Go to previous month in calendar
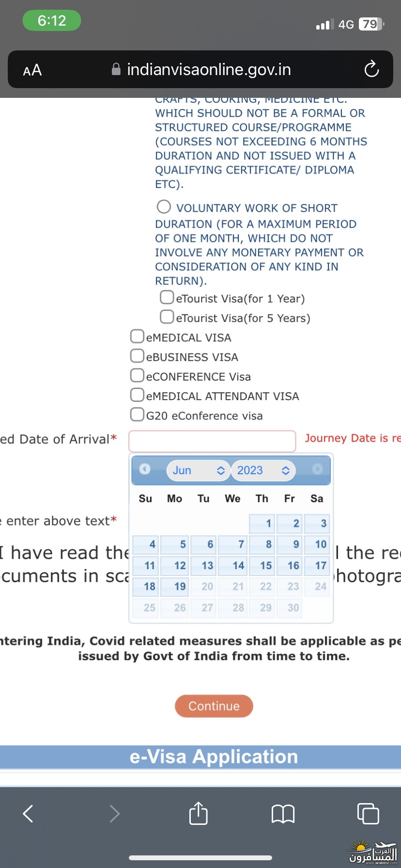This screenshot has width=401, height=868. [145, 469]
